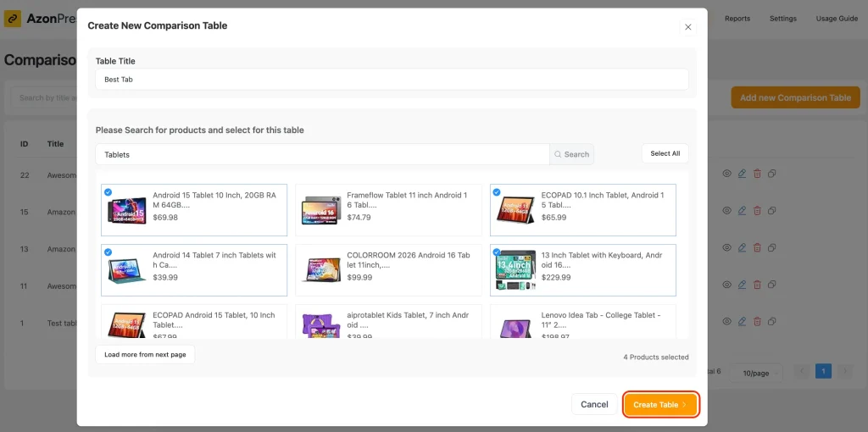Click the AzonPress logo icon
868x432 pixels.
pyautogui.click(x=13, y=19)
